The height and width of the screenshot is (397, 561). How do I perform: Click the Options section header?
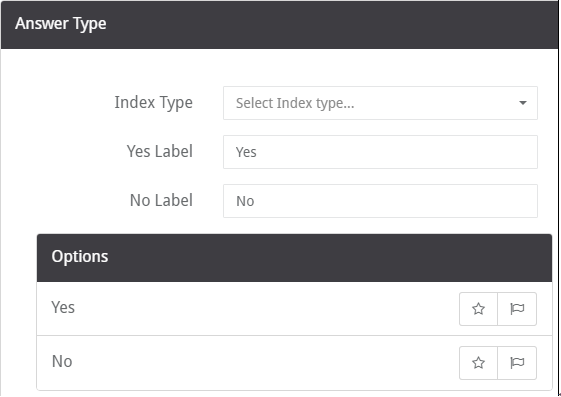pos(294,258)
